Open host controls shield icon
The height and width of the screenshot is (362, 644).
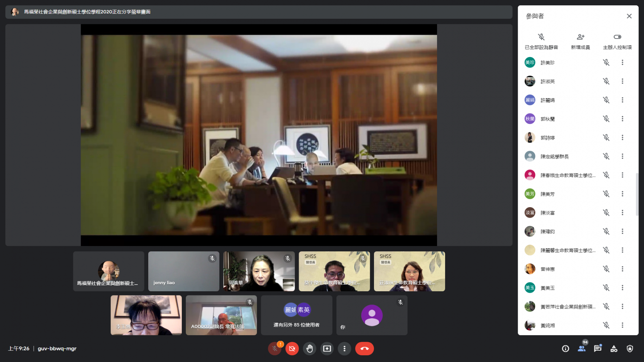630,349
